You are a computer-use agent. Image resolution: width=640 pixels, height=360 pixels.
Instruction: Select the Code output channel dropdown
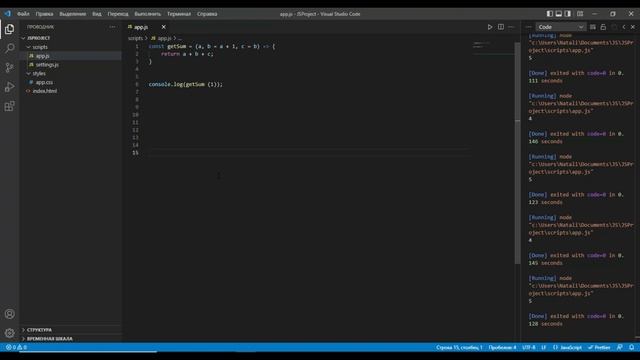(x=560, y=27)
